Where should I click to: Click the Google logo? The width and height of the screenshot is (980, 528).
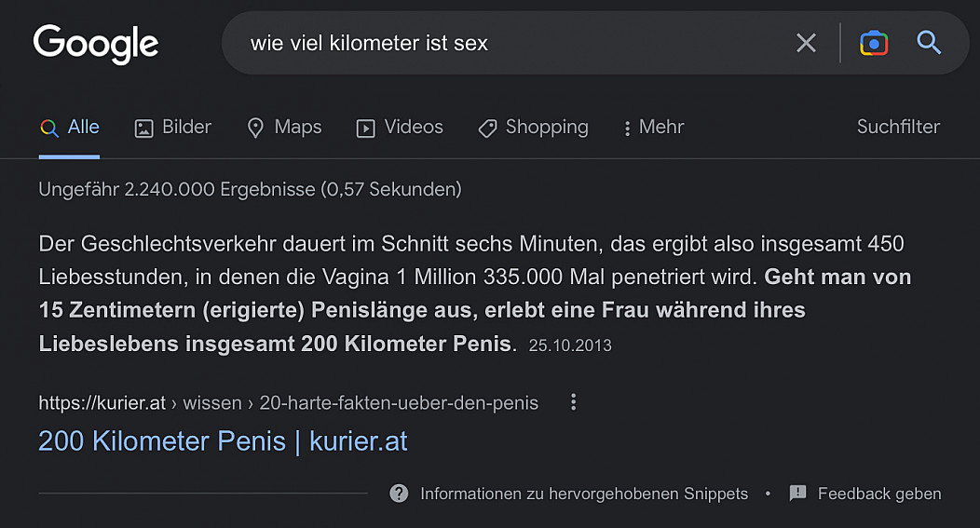pos(96,43)
